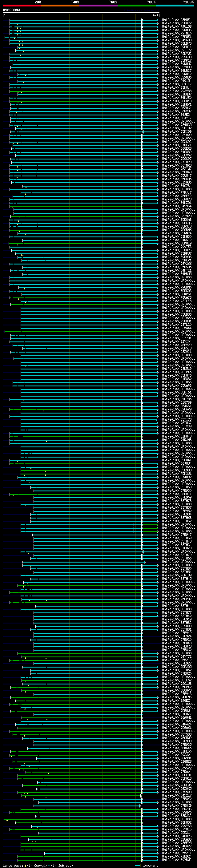This screenshot has height=868, width=197.
Task: Click the red 20% identity legend segment
Action: tap(22, 6)
